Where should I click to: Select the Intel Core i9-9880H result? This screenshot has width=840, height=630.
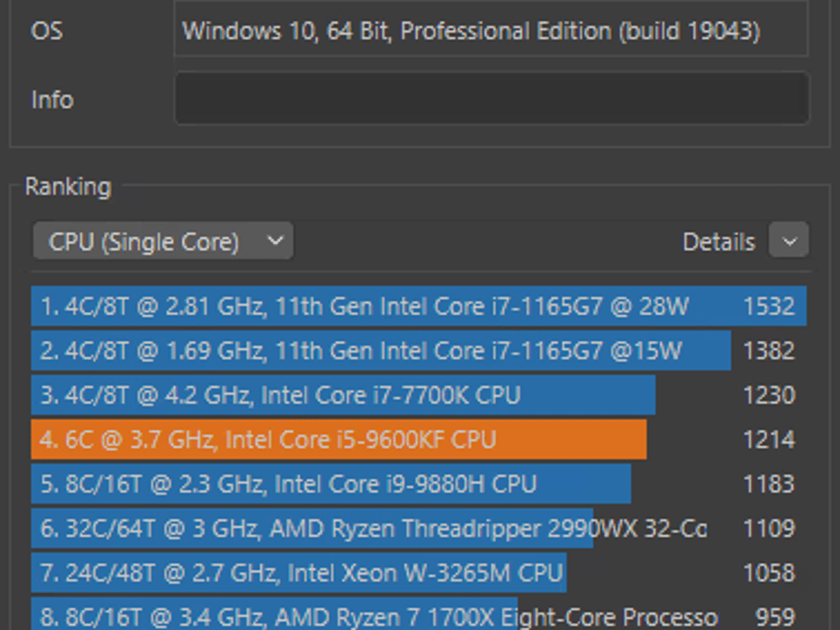click(x=287, y=484)
